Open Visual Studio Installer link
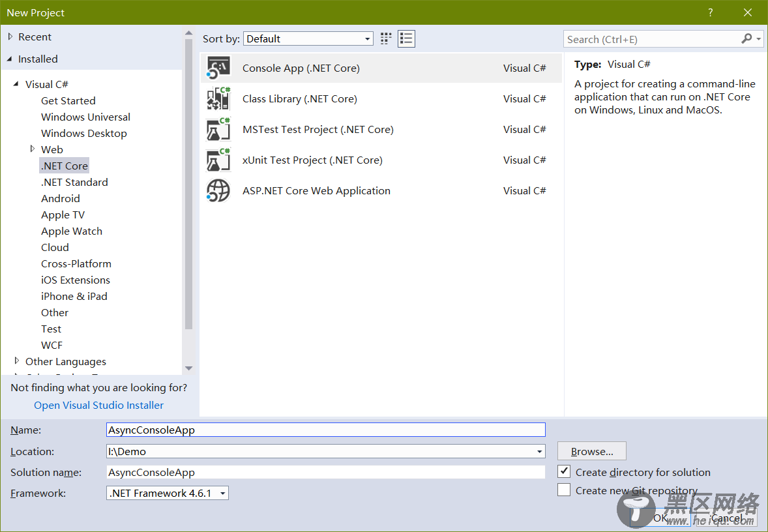Image resolution: width=768 pixels, height=532 pixels. [98, 405]
